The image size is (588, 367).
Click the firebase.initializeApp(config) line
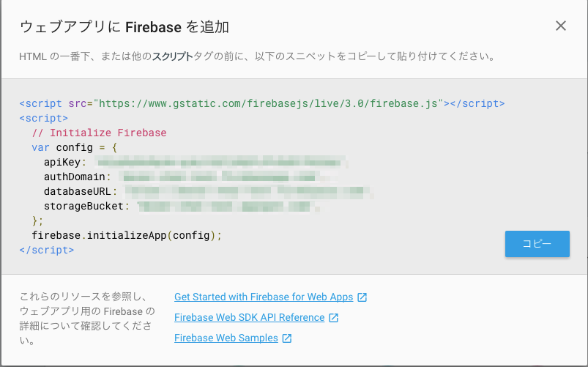127,236
